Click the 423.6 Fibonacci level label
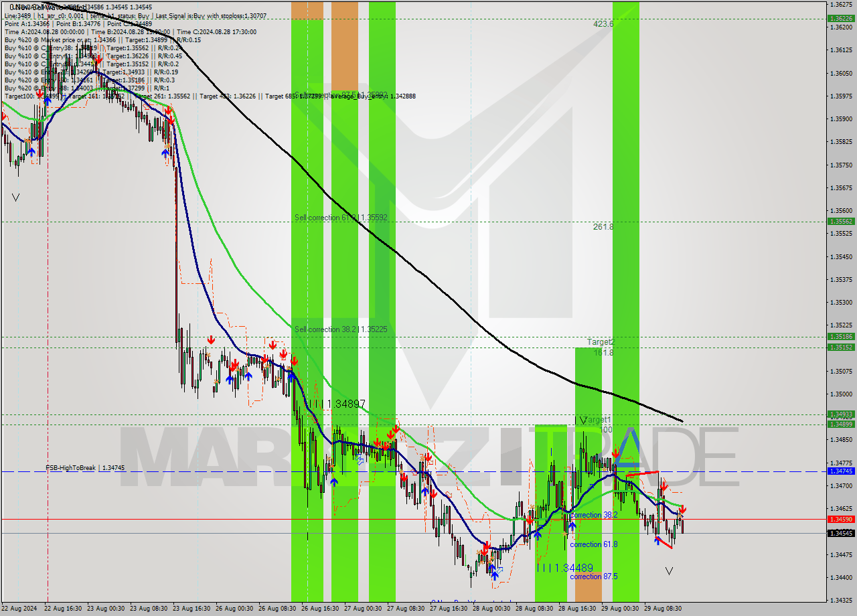 (x=603, y=23)
